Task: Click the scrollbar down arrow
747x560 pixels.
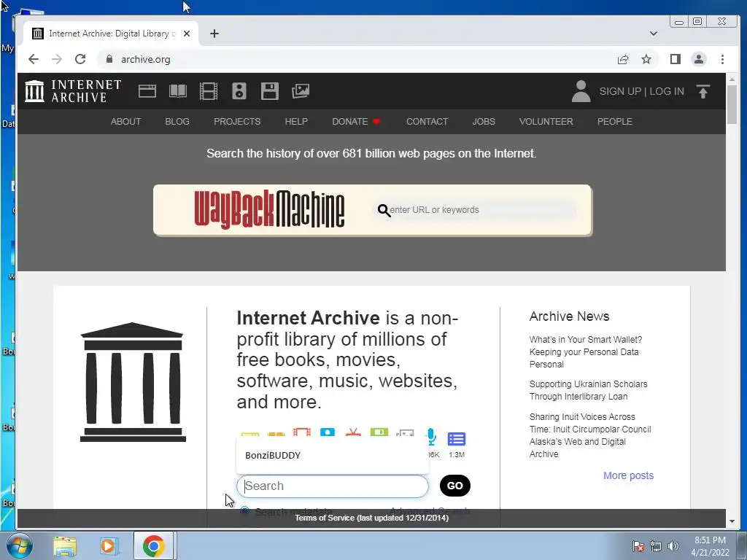Action: tap(732, 521)
